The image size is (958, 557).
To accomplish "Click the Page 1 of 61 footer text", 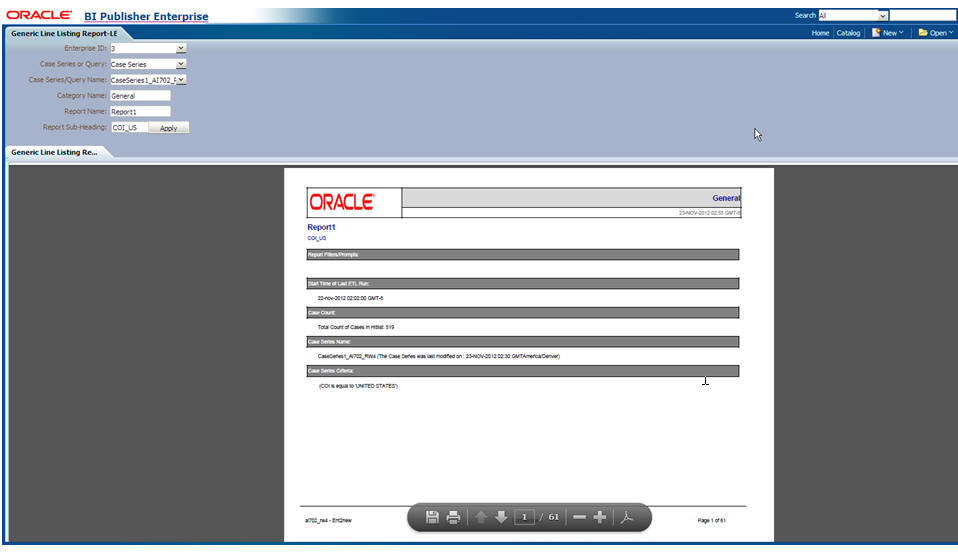I will pyautogui.click(x=712, y=520).
